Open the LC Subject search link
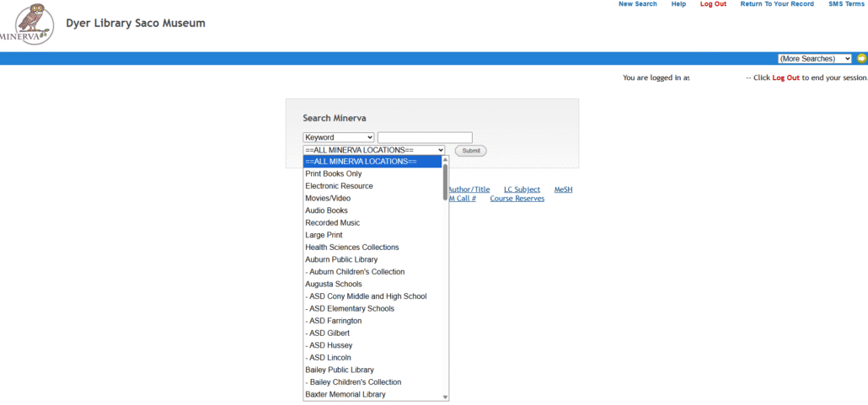The height and width of the screenshot is (405, 868). click(x=522, y=189)
